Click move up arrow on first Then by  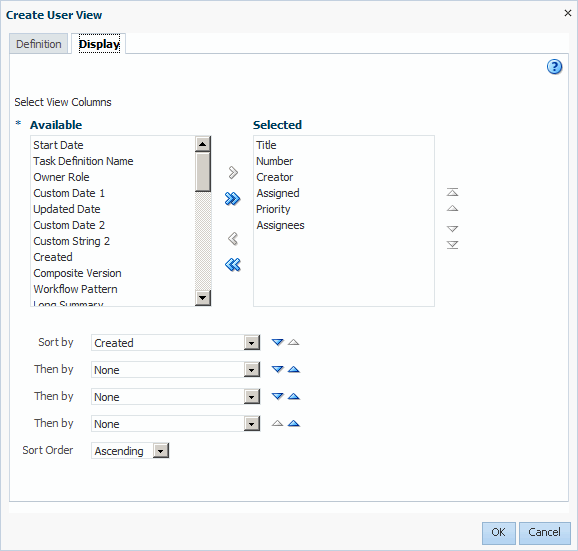(294, 369)
